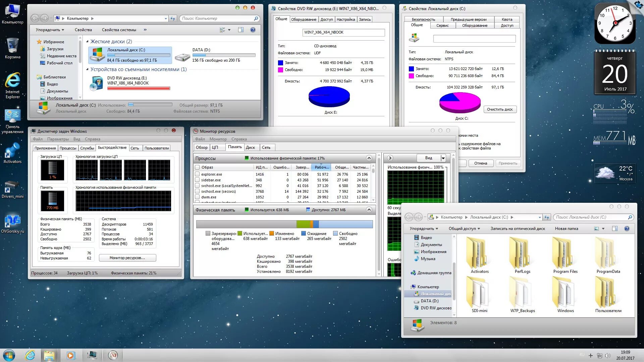Screen dimensions: 644x362
Task: Open Windows Media Player from taskbar
Action: point(70,355)
